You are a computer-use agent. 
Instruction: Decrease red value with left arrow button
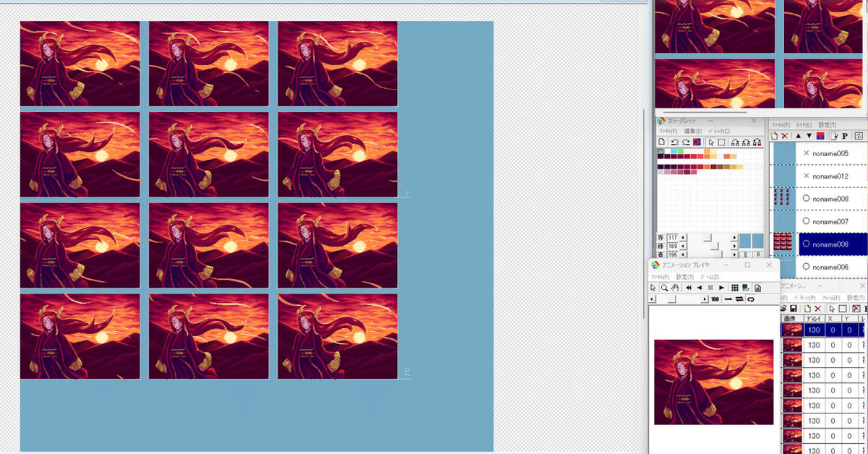tap(683, 237)
